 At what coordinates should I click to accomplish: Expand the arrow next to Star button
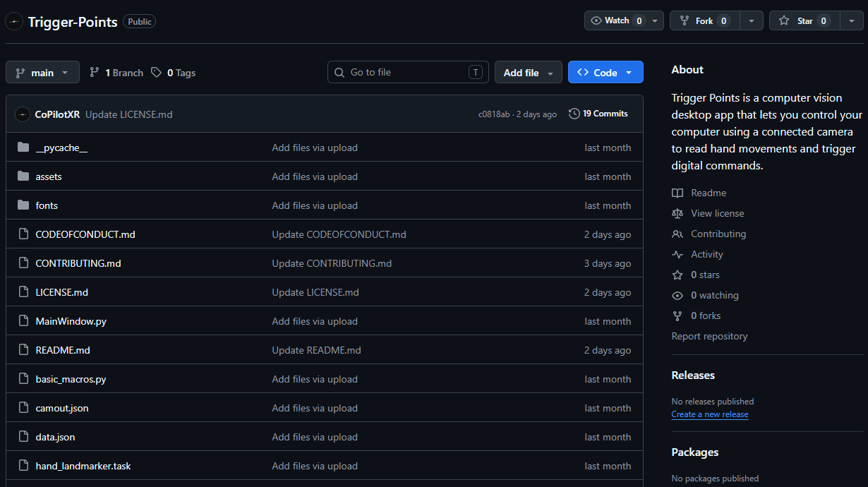pos(852,21)
